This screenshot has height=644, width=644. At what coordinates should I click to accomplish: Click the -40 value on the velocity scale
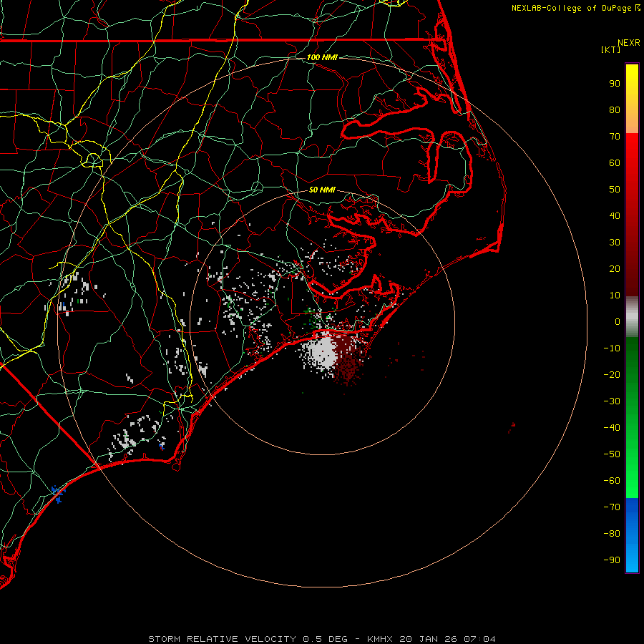[x=612, y=428]
